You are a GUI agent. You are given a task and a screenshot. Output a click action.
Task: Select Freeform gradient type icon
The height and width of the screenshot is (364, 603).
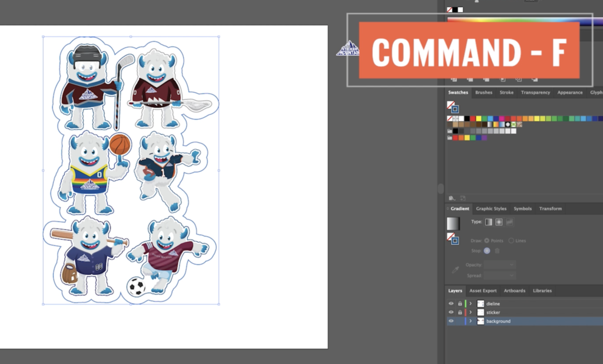point(509,222)
